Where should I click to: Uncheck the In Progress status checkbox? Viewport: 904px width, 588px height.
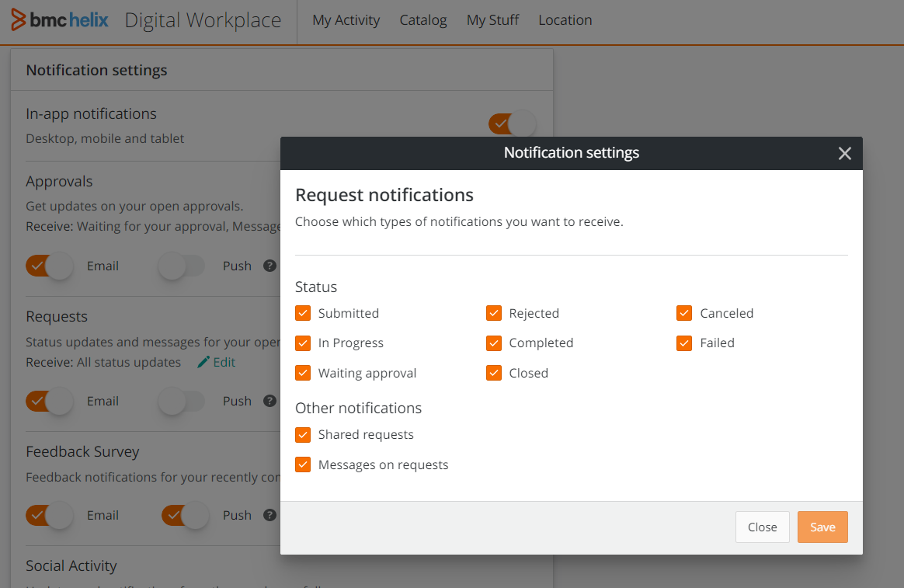(303, 343)
